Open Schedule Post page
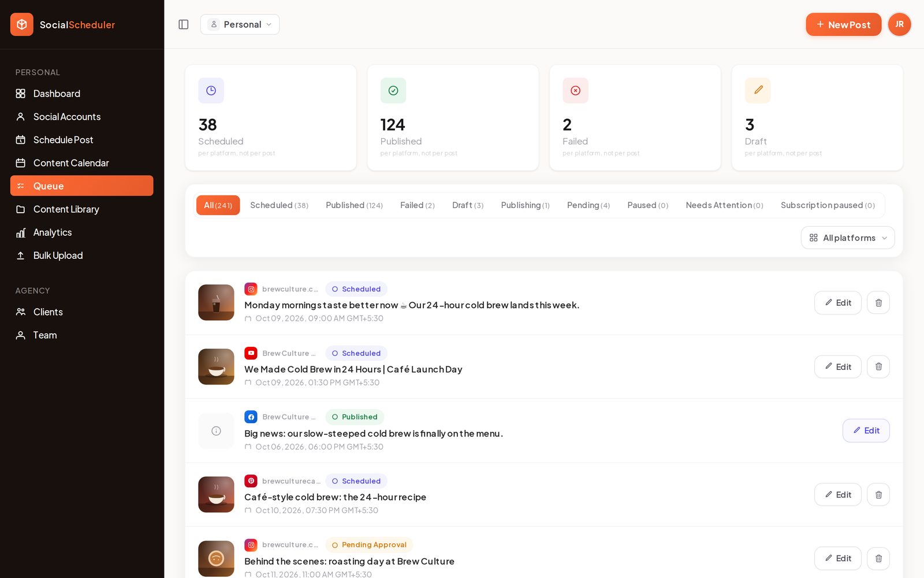This screenshot has height=578, width=924. coord(81,140)
